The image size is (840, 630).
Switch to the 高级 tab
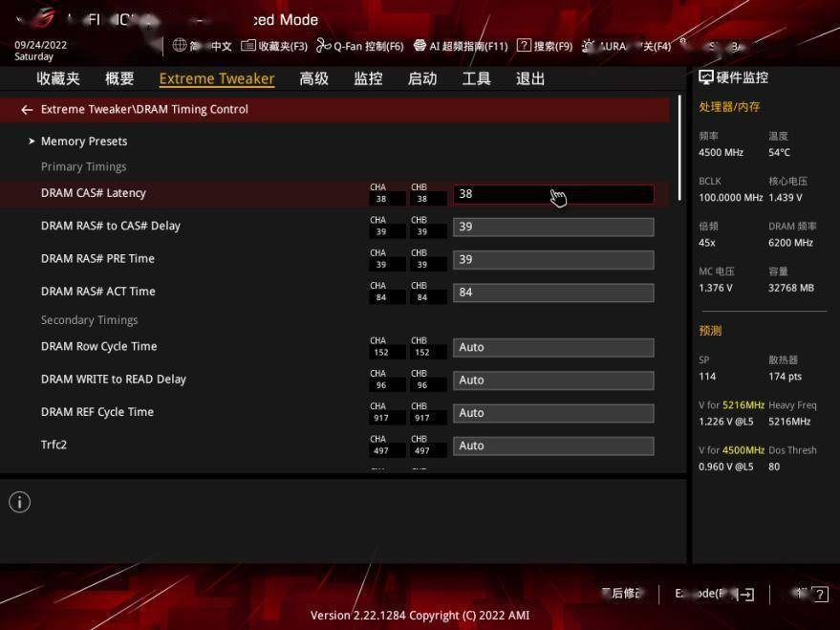click(x=313, y=78)
